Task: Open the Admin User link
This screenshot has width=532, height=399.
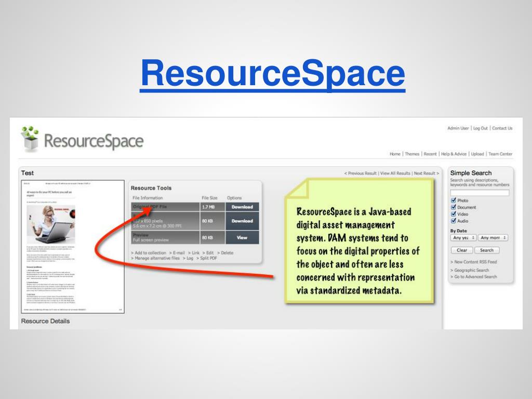Action: [458, 128]
